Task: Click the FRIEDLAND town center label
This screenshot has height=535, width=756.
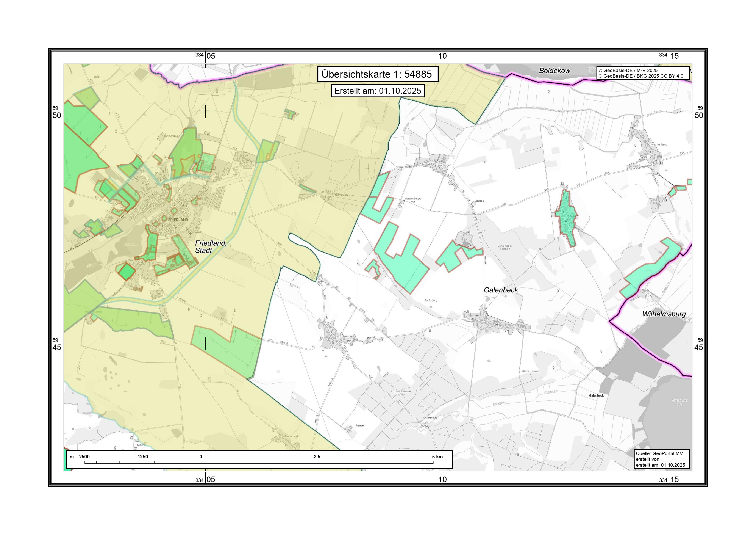Action: [x=178, y=220]
